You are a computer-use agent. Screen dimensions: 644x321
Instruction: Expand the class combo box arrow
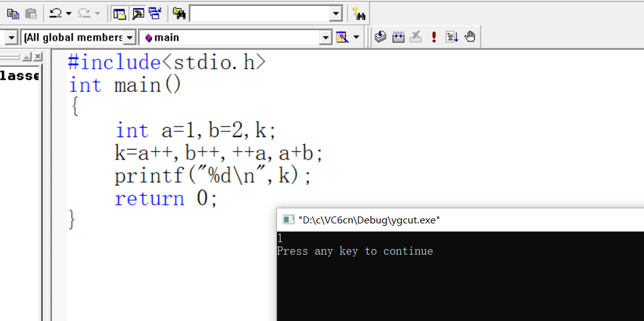[x=11, y=38]
